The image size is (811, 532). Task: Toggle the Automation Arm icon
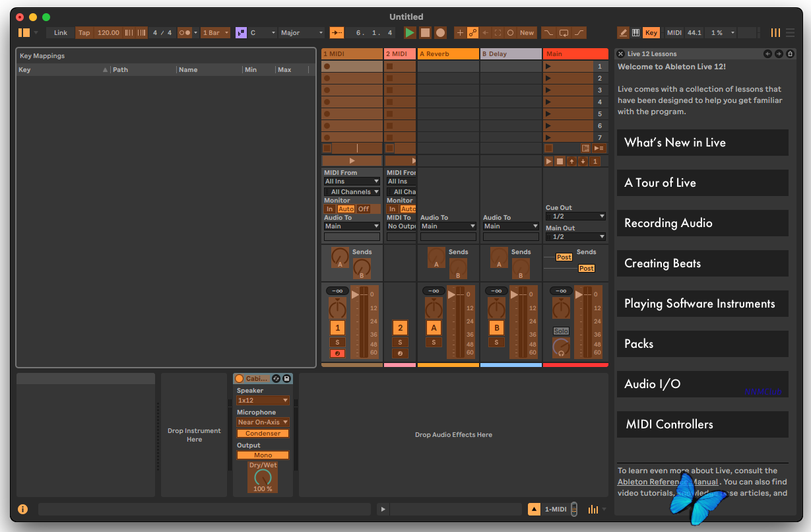pos(472,32)
